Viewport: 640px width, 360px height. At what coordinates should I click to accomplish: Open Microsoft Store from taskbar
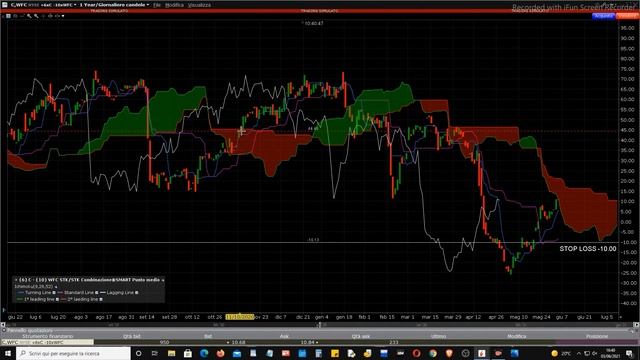[188, 353]
